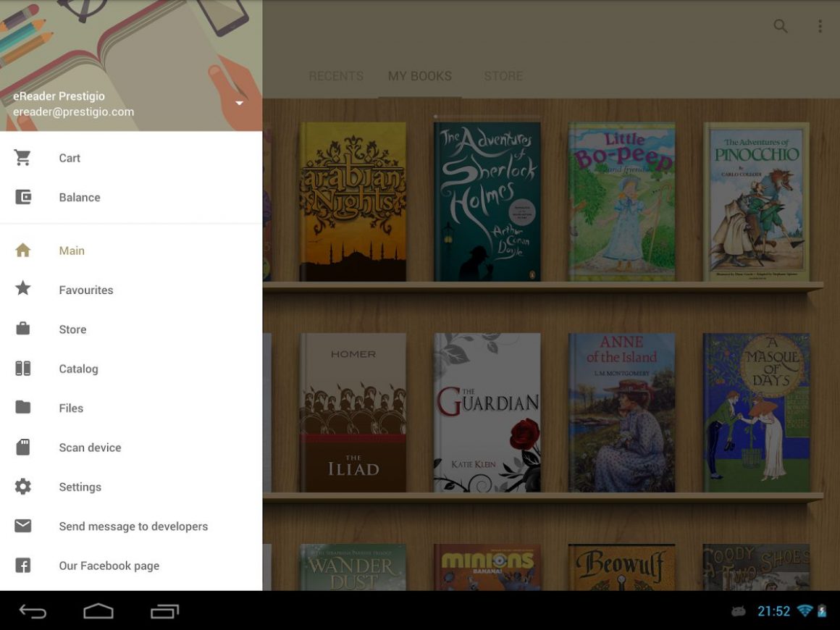This screenshot has height=630, width=840.
Task: Select the Scan device memory card icon
Action: click(x=22, y=447)
